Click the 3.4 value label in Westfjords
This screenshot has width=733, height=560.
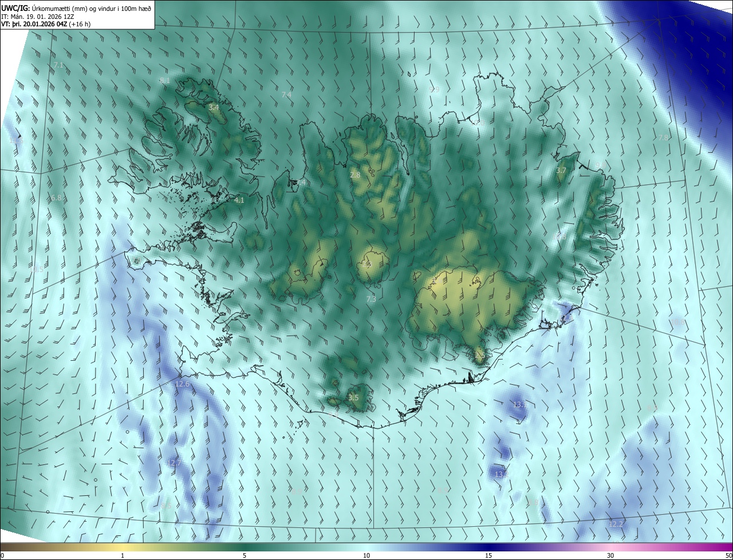pyautogui.click(x=214, y=107)
